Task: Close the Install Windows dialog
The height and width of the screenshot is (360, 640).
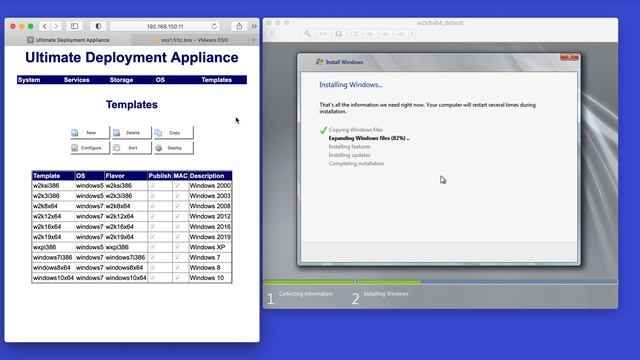Action: tap(569, 57)
